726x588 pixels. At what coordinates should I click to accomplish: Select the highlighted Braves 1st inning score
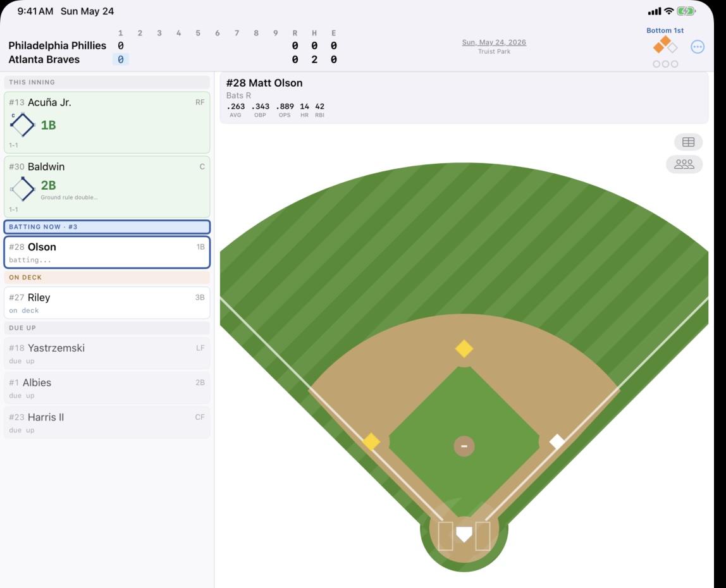(x=120, y=59)
